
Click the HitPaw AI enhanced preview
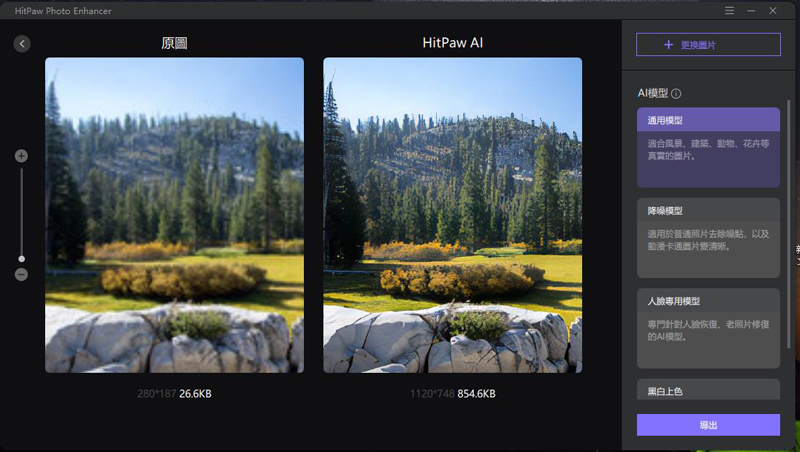click(453, 215)
